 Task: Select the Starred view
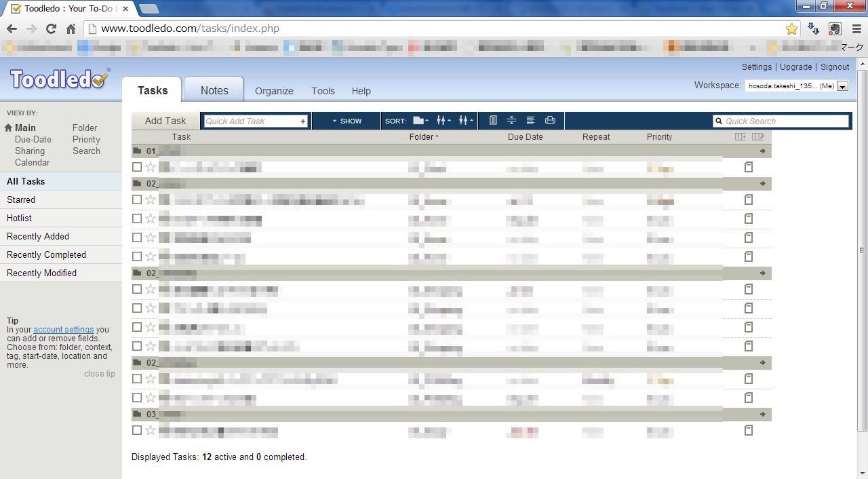point(61,199)
